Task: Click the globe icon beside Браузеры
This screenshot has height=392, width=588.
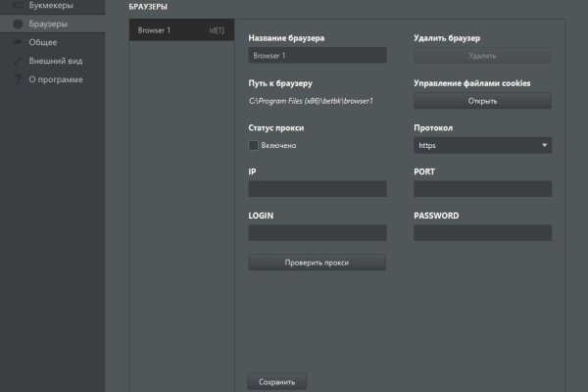Action: (17, 24)
